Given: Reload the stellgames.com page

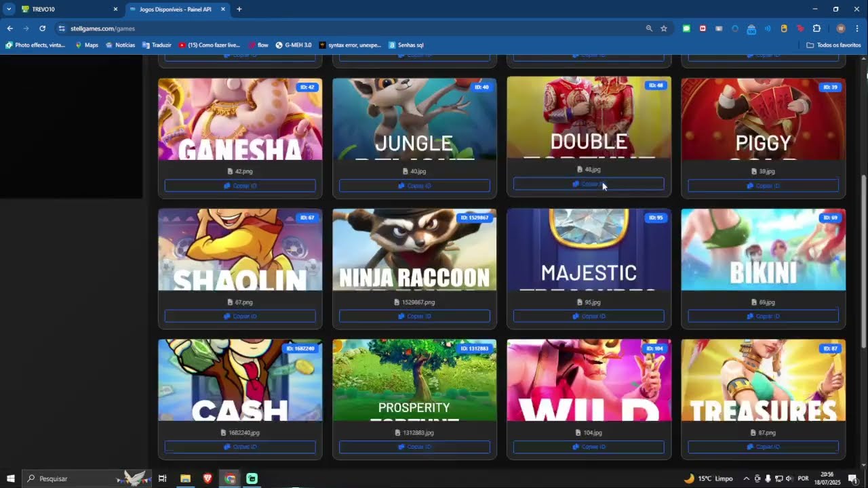Looking at the screenshot, I should (x=42, y=28).
